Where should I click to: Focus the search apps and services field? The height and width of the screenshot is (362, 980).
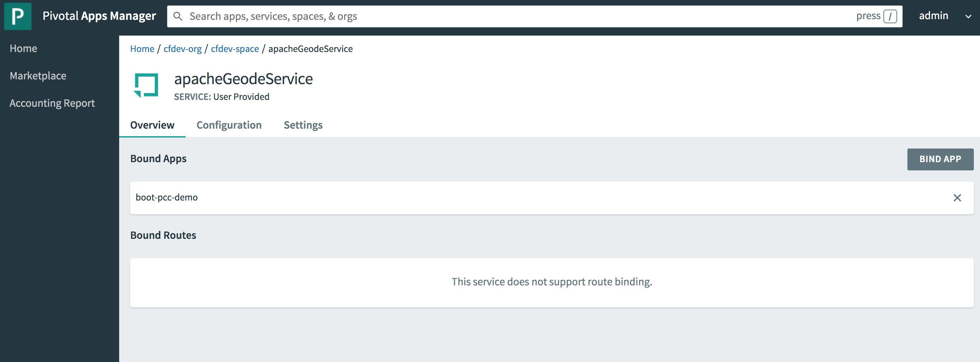coord(535,16)
